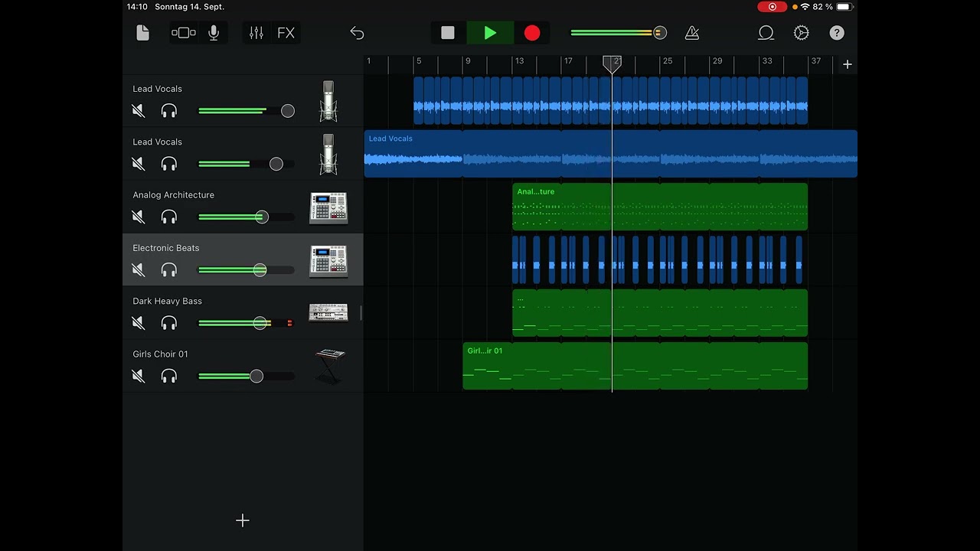980x551 pixels.
Task: Mute the first Lead Vocals track
Action: point(139,111)
